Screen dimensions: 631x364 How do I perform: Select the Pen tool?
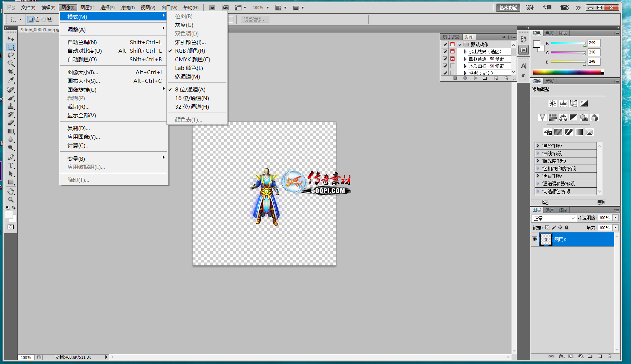[11, 157]
